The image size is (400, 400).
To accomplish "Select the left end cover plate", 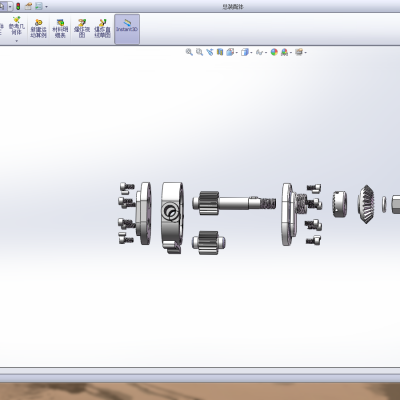I will click(x=144, y=213).
